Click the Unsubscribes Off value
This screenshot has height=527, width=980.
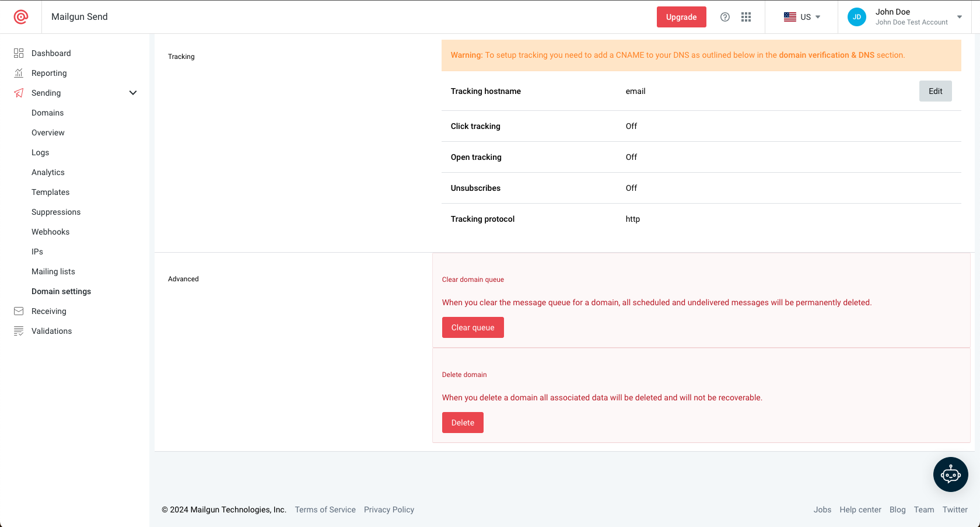[631, 188]
